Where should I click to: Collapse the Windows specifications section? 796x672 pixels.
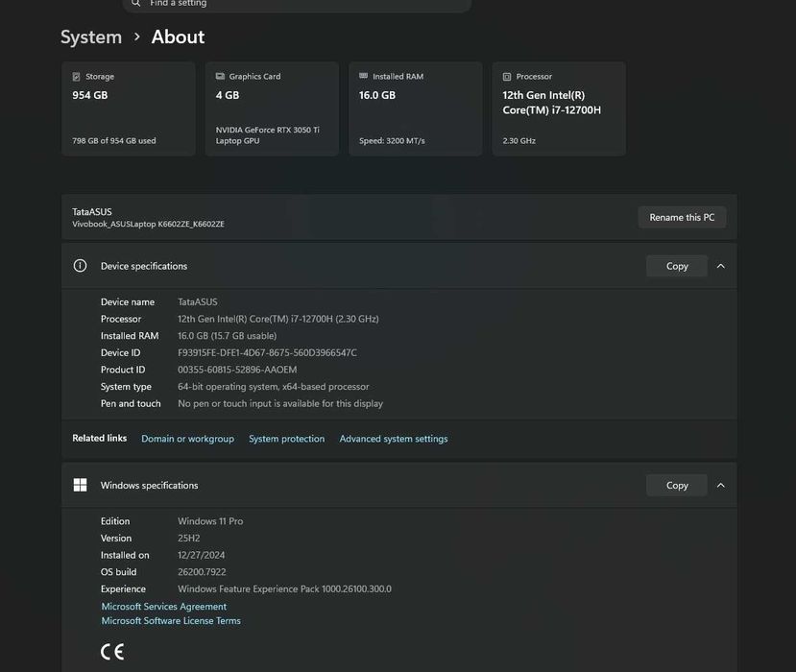pyautogui.click(x=721, y=485)
